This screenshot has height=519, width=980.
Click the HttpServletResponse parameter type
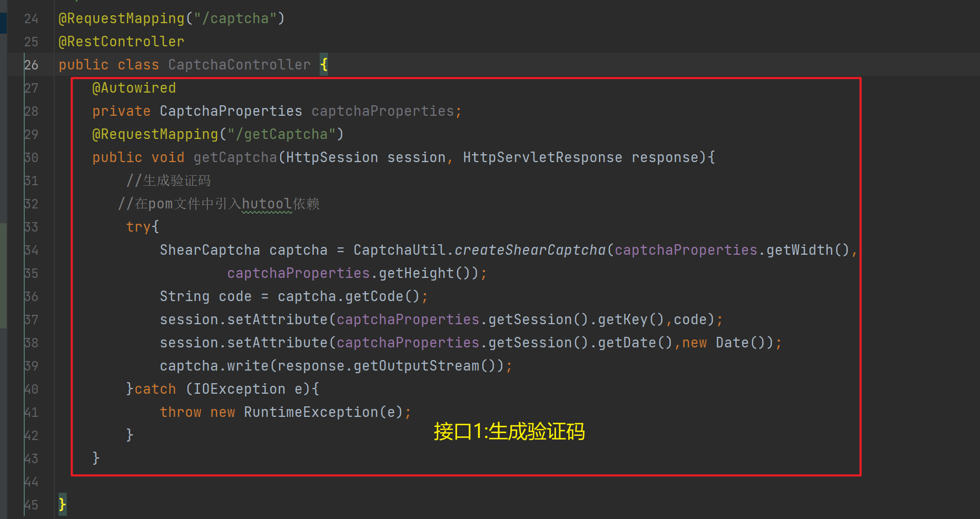tap(543, 157)
